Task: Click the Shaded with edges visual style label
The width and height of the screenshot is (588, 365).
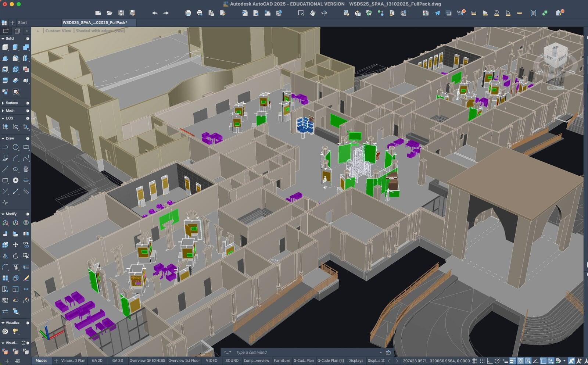Action: point(100,31)
